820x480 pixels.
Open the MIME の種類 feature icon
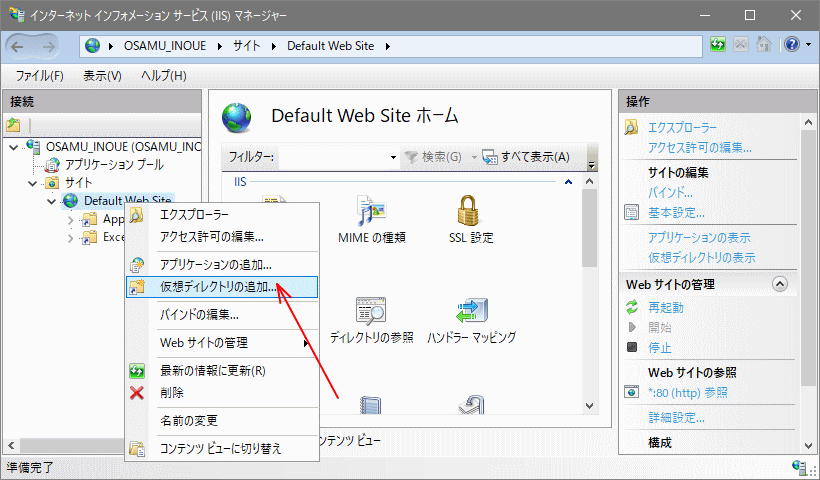coord(371,211)
